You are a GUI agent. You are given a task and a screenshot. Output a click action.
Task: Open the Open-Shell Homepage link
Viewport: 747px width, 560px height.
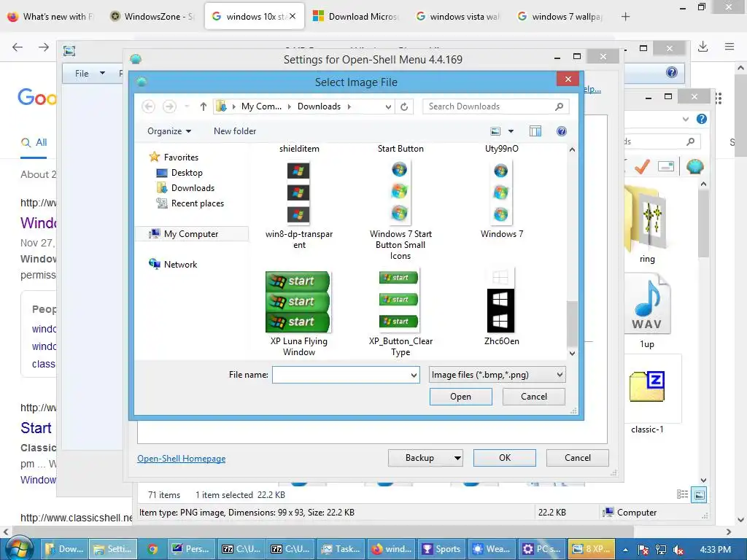182,458
